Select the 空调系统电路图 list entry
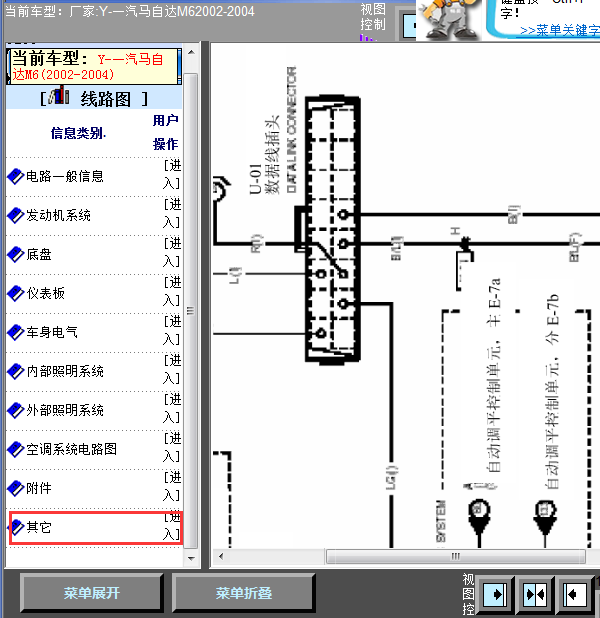Viewport: 600px width, 618px height. (x=71, y=449)
